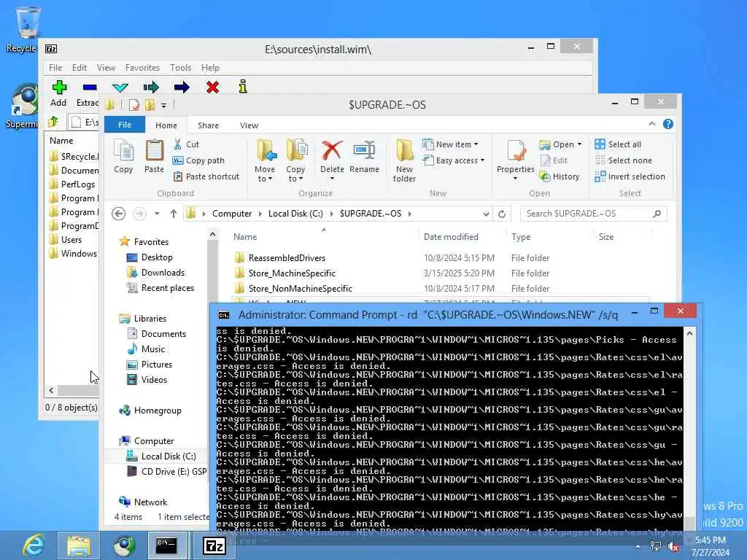
Task: Click the Extract minus icon in 7-Zip
Action: [90, 87]
